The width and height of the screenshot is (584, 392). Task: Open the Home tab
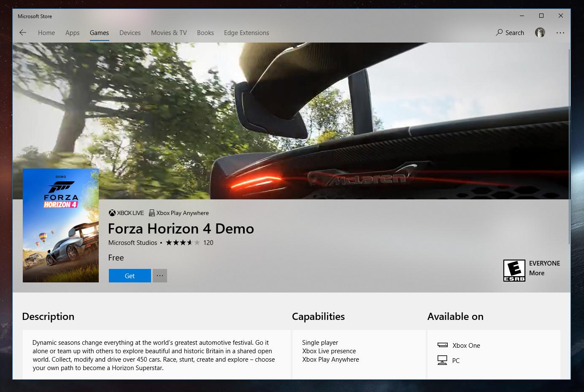point(46,33)
